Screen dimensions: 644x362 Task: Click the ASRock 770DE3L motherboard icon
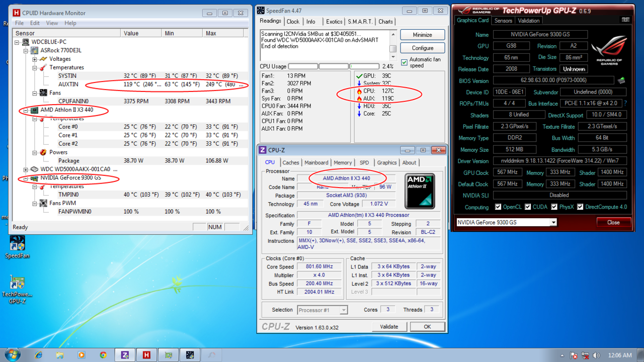pos(35,50)
